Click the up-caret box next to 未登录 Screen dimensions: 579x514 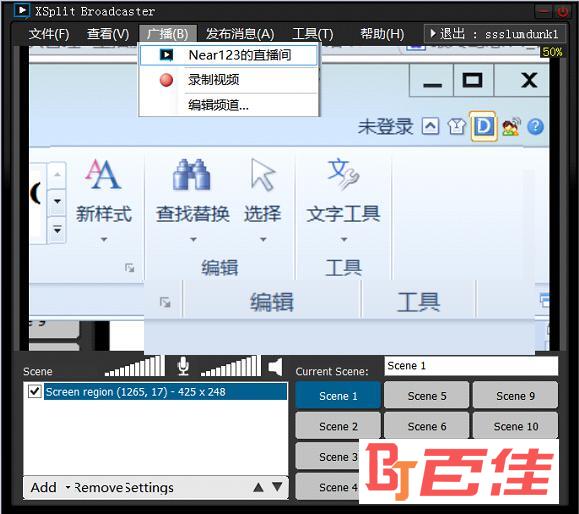[431, 127]
